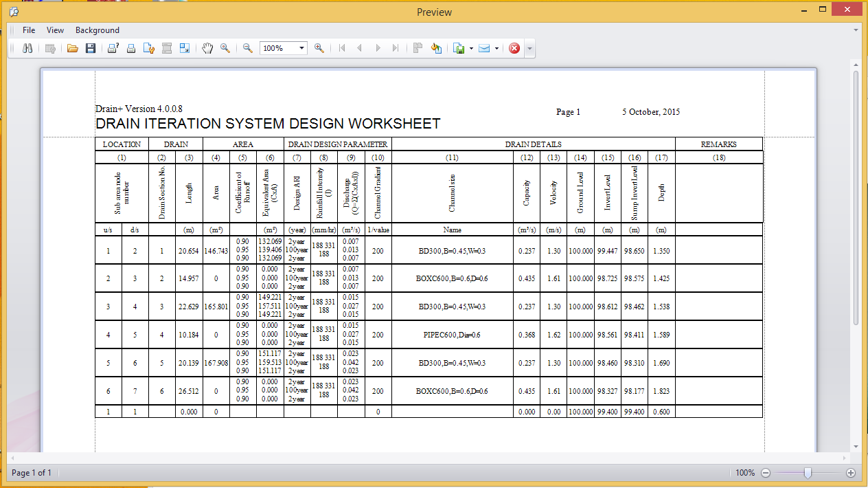Click the 'Drain+ Version 4.0.0.8' text

(x=139, y=109)
